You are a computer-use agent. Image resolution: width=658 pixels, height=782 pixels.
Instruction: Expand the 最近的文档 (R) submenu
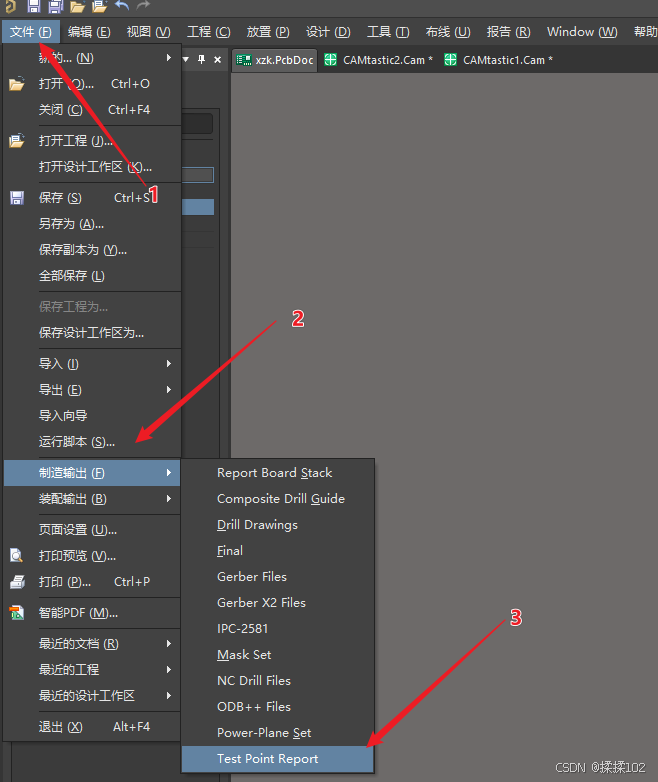click(x=92, y=644)
